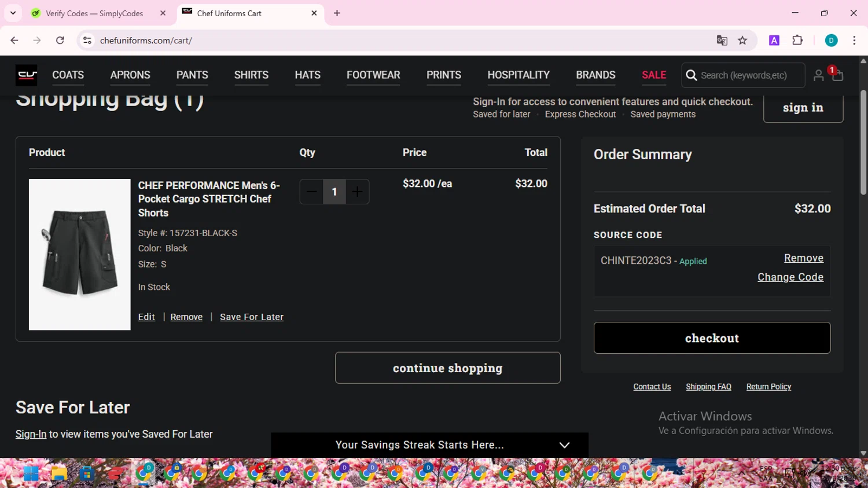Open the SALE menu
Screen dimensions: 868x488
coord(654,75)
